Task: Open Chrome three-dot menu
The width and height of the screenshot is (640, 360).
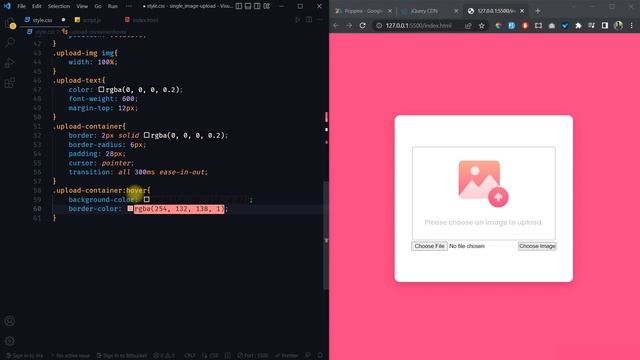Action: [631, 25]
